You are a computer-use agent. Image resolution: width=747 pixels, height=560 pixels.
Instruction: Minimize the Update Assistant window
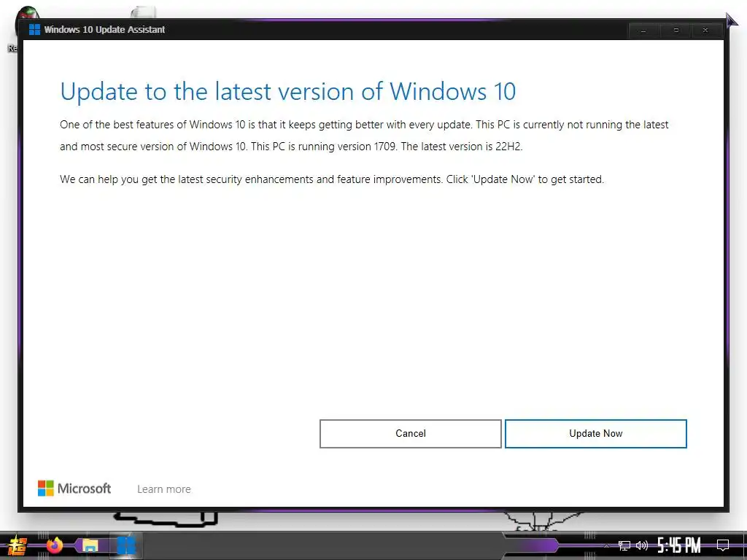[643, 30]
